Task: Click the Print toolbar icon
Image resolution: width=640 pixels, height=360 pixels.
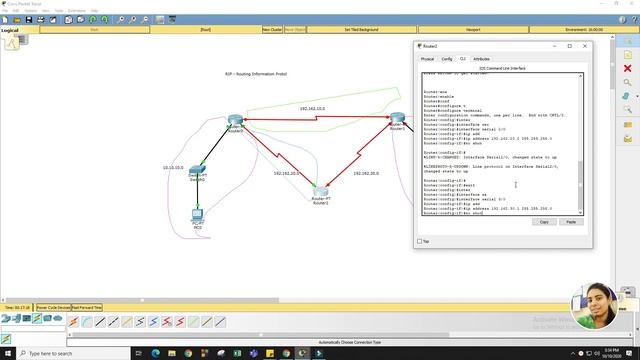Action: tap(41, 20)
